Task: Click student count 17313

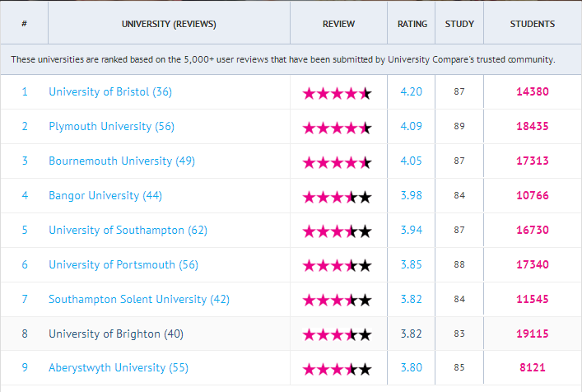Action: pyautogui.click(x=533, y=161)
